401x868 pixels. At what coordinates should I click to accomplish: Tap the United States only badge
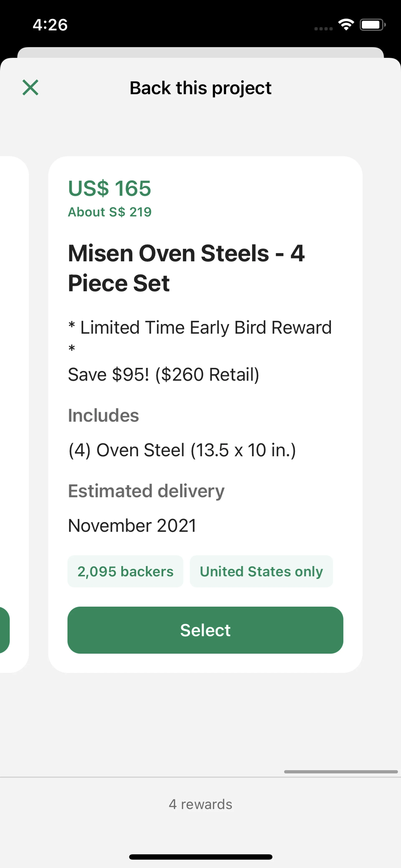[261, 571]
